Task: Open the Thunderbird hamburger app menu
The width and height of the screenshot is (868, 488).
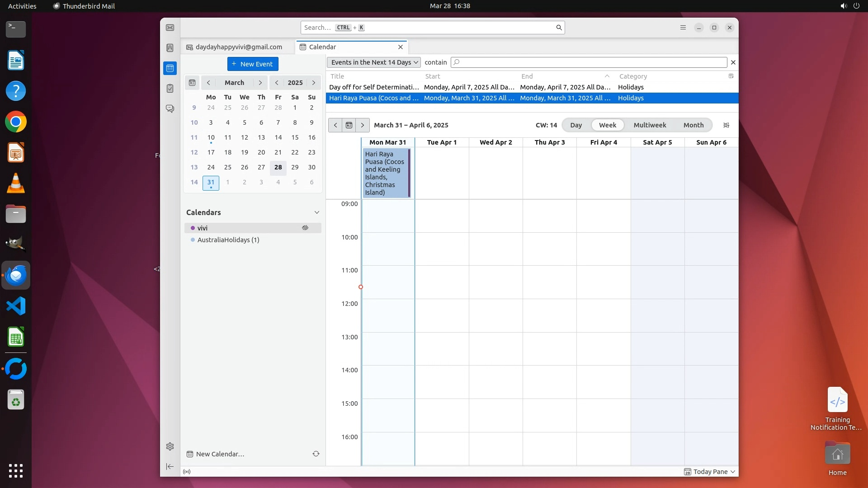Action: click(683, 28)
